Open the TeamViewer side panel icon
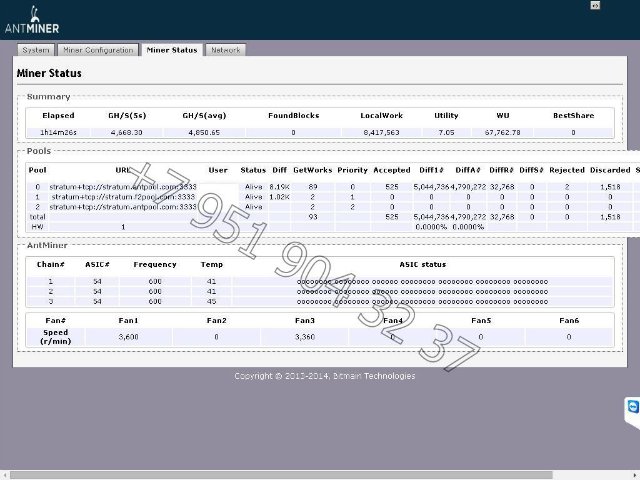This screenshot has height=480, width=640. (633, 407)
